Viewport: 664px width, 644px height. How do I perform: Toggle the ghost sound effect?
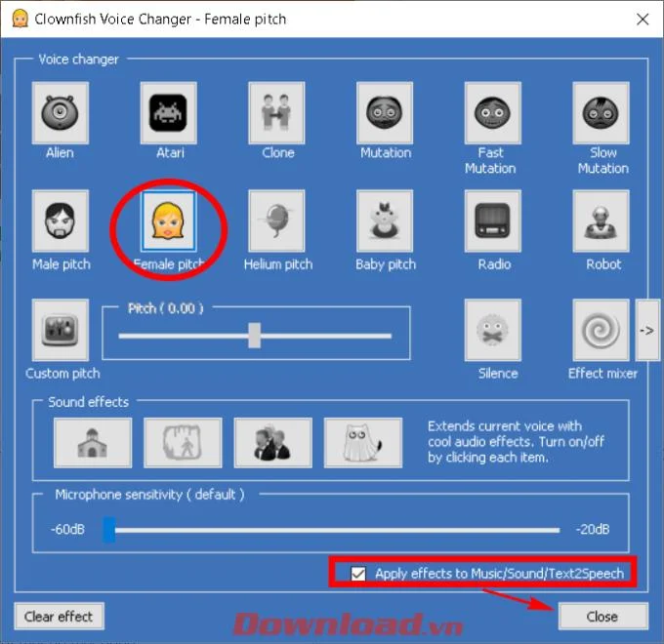(363, 443)
